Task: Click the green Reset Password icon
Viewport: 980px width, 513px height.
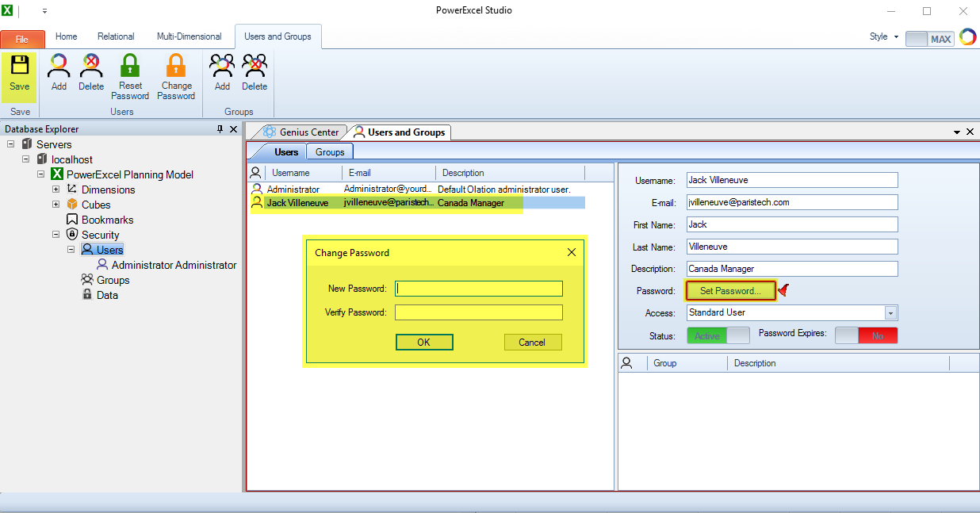Action: (130, 65)
